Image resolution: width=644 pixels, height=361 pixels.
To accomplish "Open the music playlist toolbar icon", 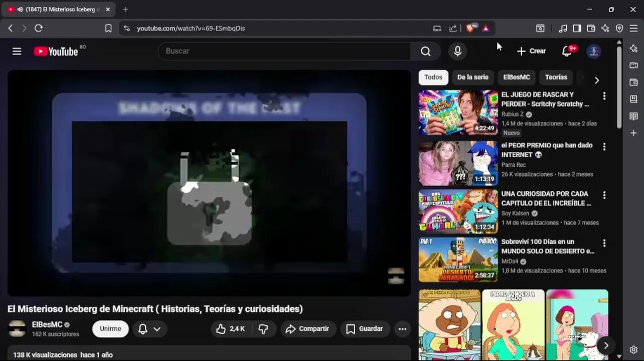I will (563, 29).
